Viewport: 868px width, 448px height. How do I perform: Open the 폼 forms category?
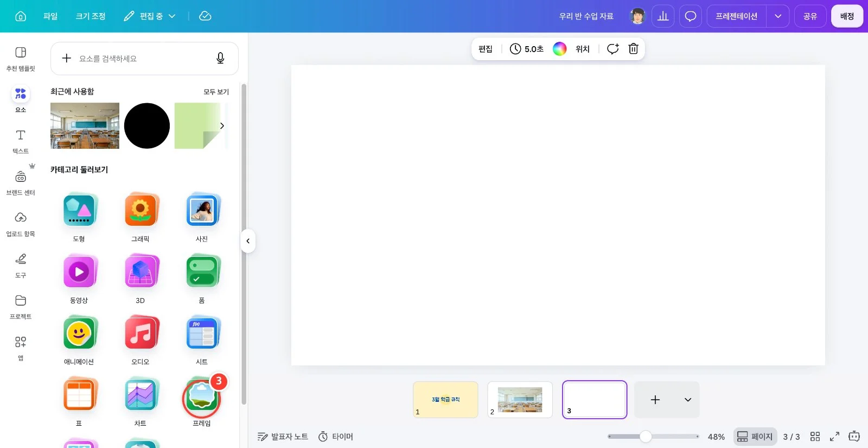coord(202,279)
